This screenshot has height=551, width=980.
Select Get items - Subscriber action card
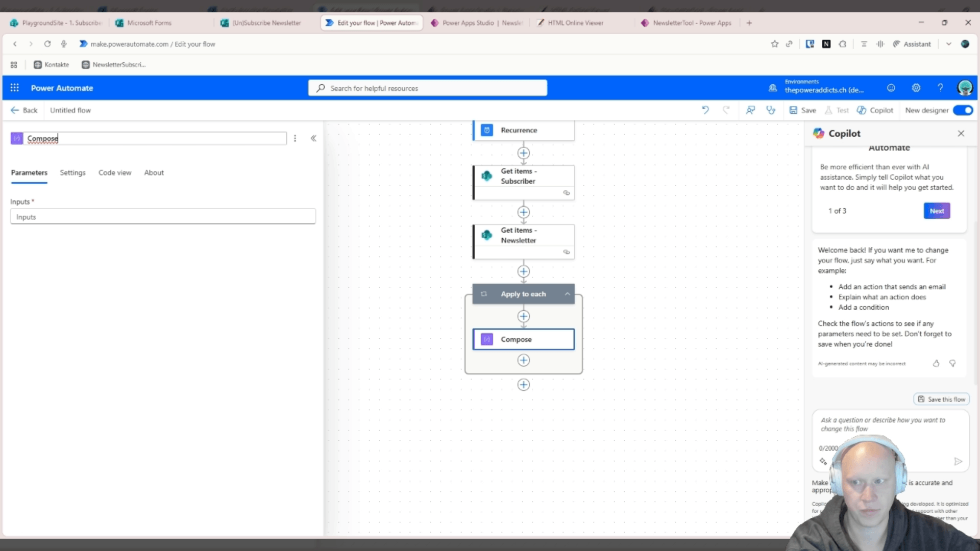click(523, 182)
